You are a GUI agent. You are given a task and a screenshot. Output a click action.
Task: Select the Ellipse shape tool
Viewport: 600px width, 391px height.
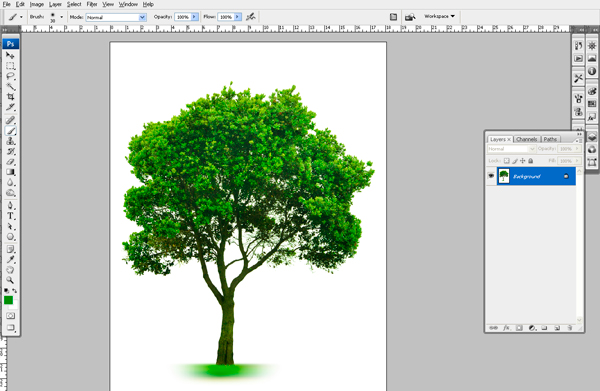click(x=10, y=236)
